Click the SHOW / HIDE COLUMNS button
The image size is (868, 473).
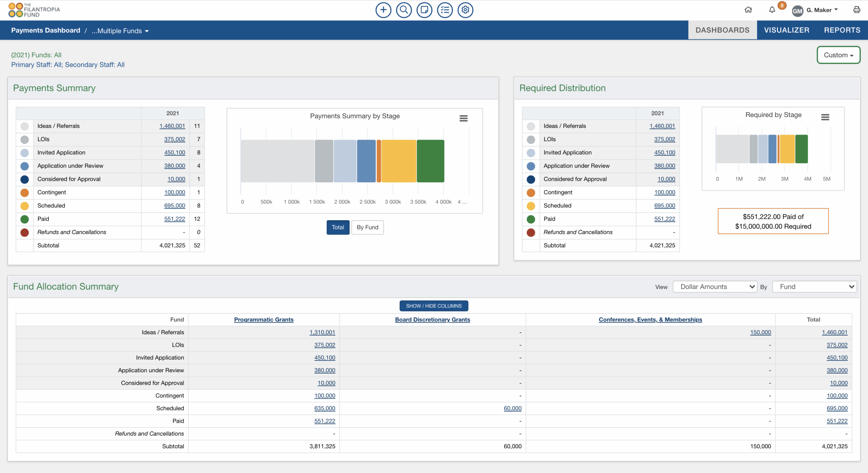click(434, 306)
